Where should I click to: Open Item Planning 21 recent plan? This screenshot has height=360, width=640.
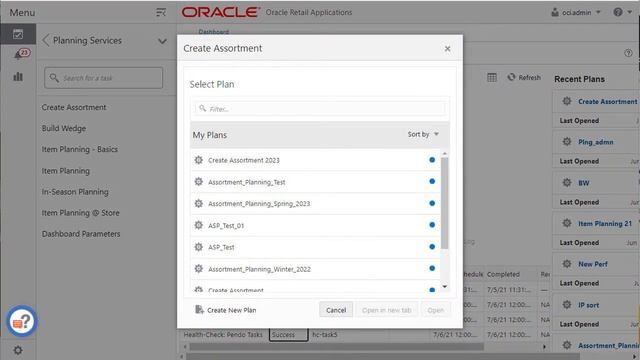coord(604,224)
